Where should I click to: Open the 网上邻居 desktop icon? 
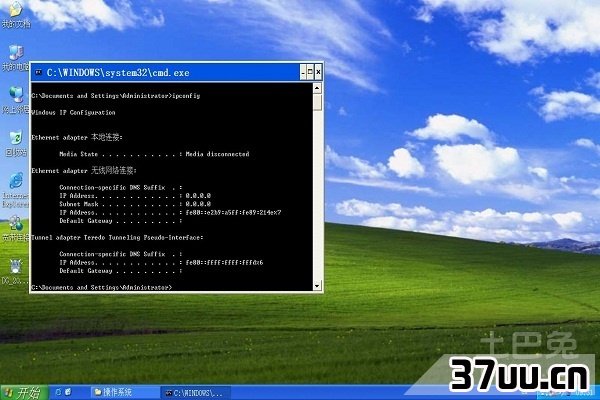15,100
